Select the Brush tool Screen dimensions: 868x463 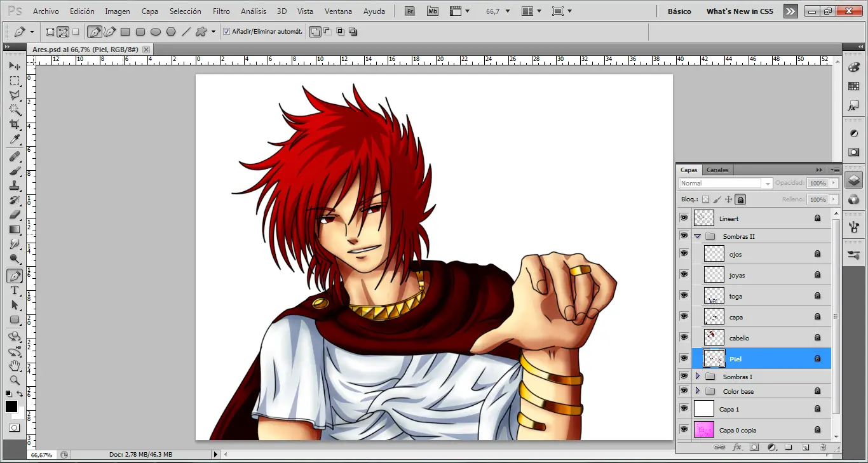[x=14, y=171]
